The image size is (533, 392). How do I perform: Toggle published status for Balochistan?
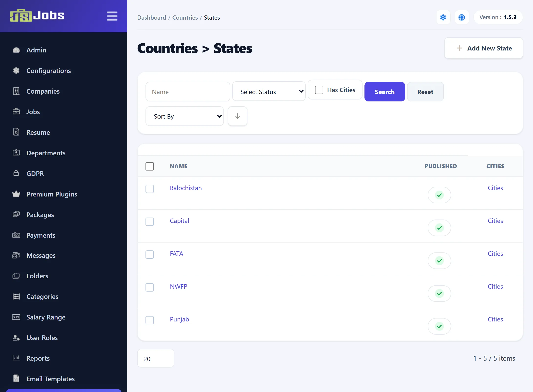pos(439,195)
